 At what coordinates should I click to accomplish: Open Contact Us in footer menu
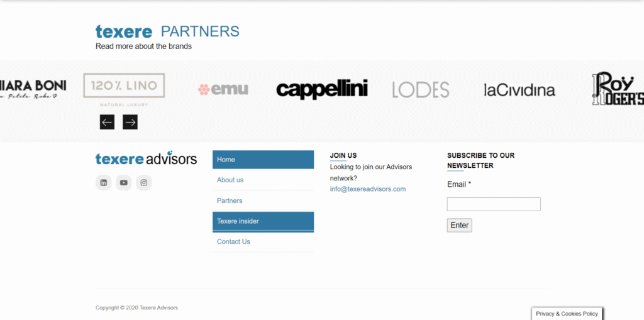[x=264, y=241]
